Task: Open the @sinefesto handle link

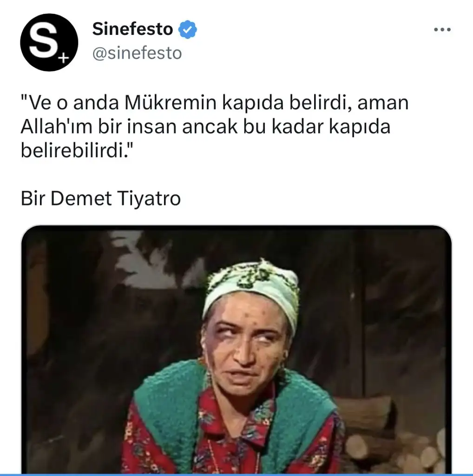Action: 137,53
